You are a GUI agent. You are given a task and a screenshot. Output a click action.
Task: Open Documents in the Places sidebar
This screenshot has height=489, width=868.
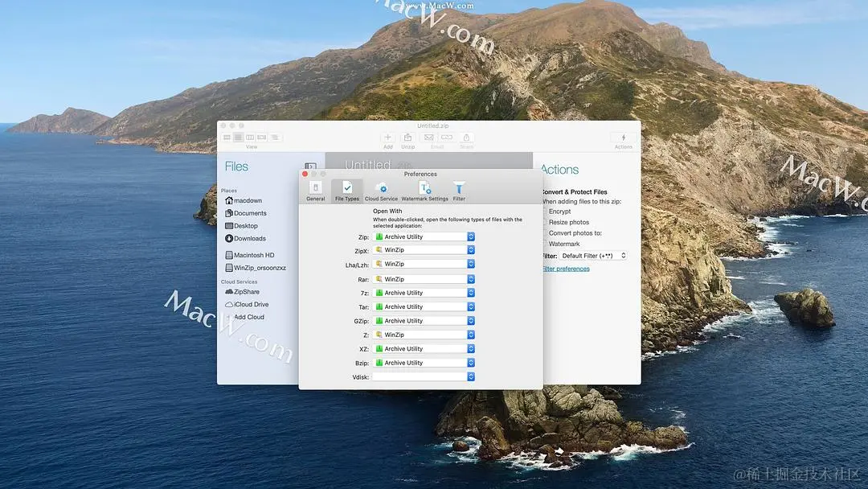click(246, 213)
